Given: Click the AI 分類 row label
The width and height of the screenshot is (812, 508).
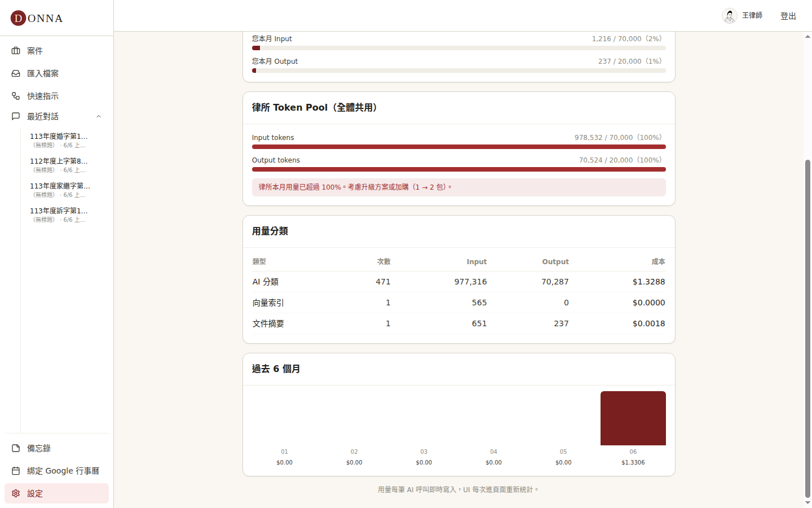Looking at the screenshot, I should [266, 282].
